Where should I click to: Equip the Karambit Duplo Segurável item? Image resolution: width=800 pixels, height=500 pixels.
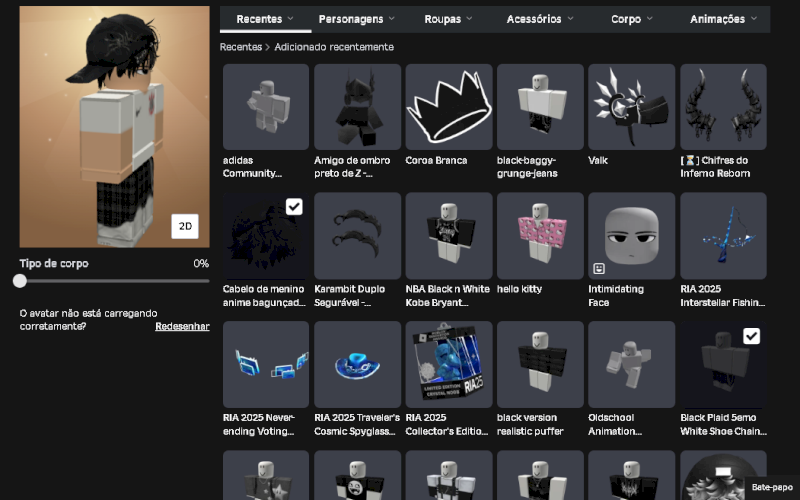[357, 236]
